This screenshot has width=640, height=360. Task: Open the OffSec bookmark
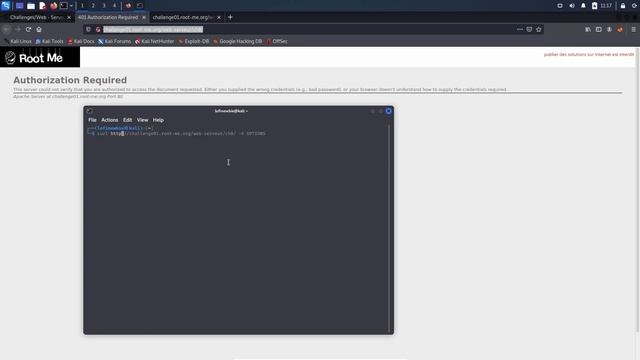277,41
